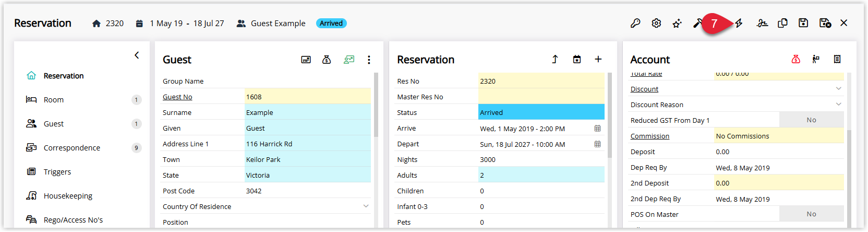Collapse the sidebar with the left chevron
Screen dimensions: 868x232
click(137, 55)
